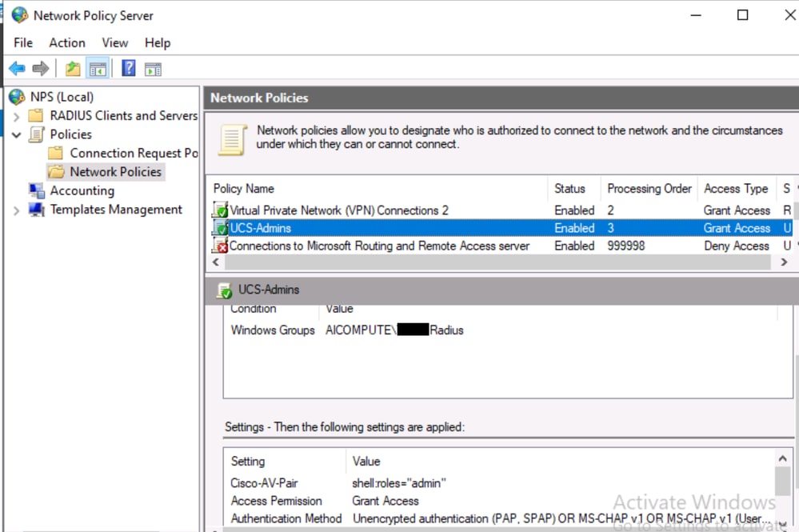Click the Value column header in Settings
799x532 pixels.
coord(560,461)
